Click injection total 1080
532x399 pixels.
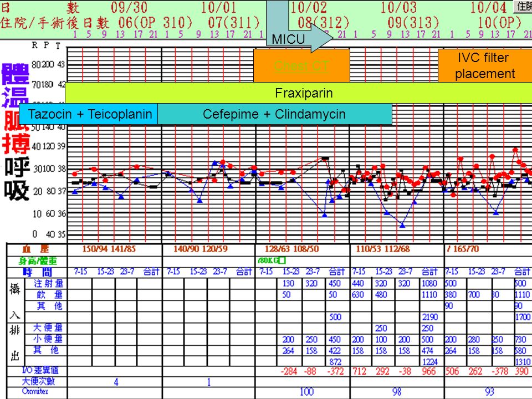click(429, 283)
